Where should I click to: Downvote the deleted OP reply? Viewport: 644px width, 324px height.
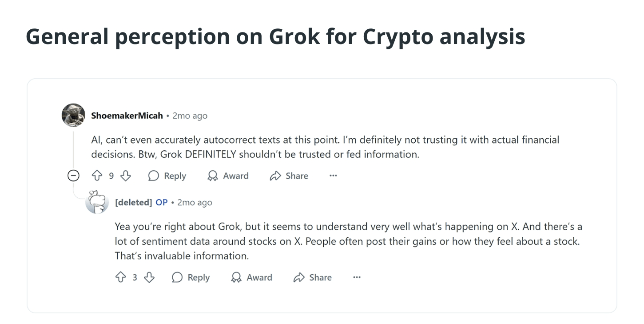click(x=149, y=277)
